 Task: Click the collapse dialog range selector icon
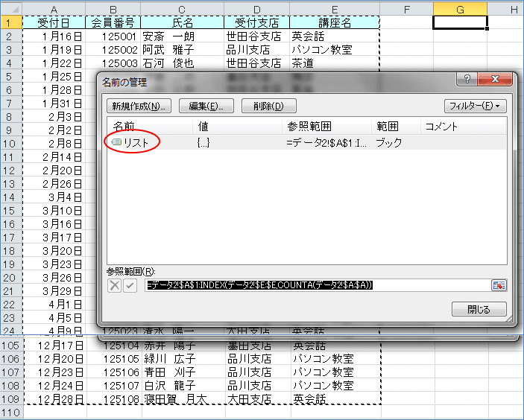pos(499,285)
